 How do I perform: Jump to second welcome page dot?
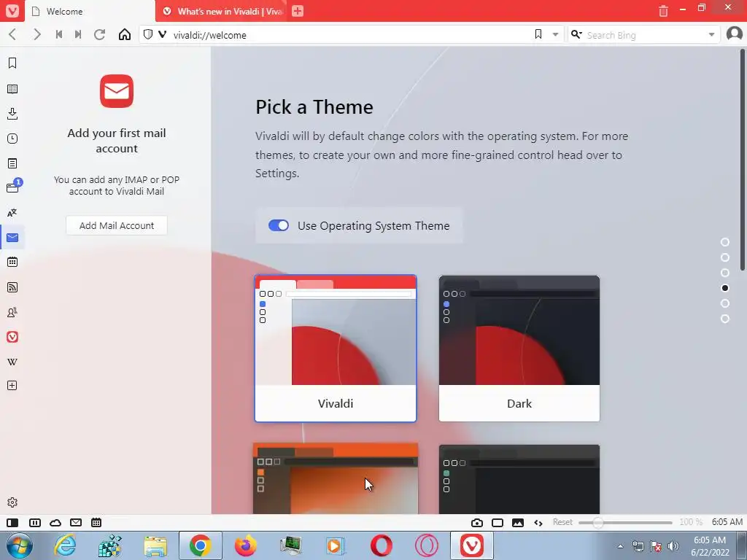[x=724, y=257]
